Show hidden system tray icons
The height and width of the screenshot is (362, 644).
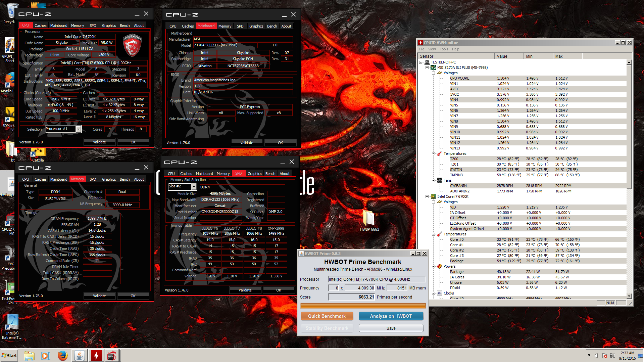click(589, 356)
